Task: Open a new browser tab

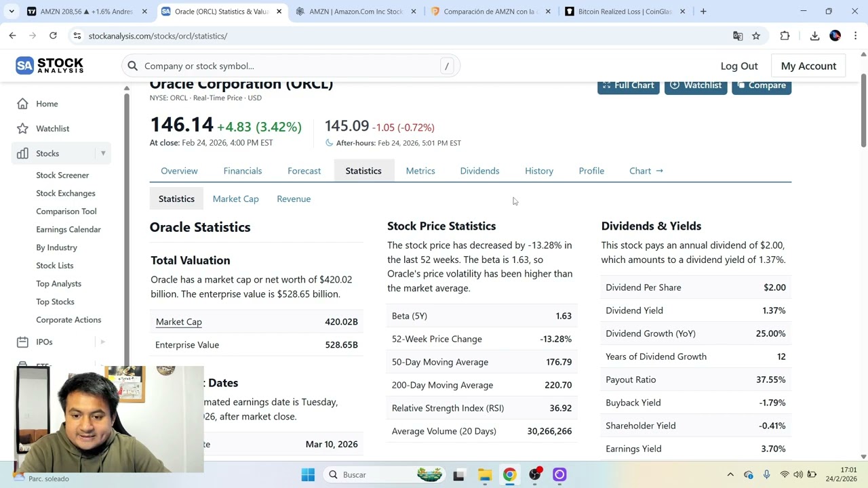Action: click(703, 12)
